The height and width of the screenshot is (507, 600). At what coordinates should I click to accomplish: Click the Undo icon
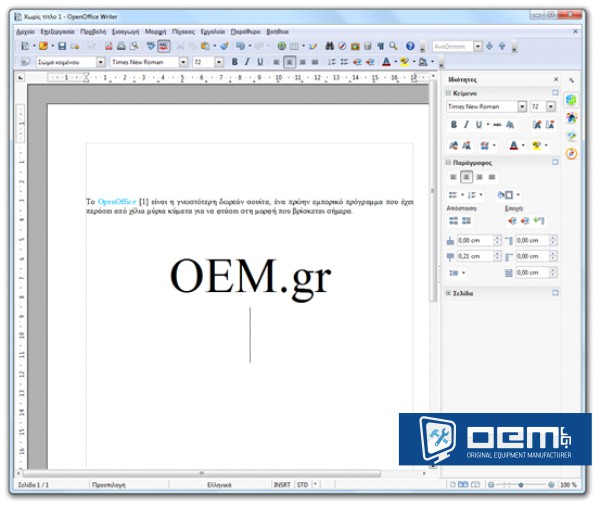pos(240,46)
